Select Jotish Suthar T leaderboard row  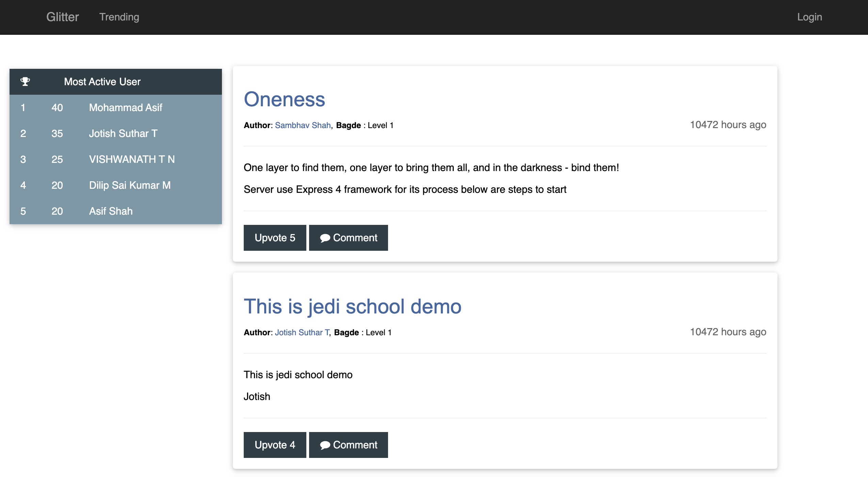click(x=123, y=134)
